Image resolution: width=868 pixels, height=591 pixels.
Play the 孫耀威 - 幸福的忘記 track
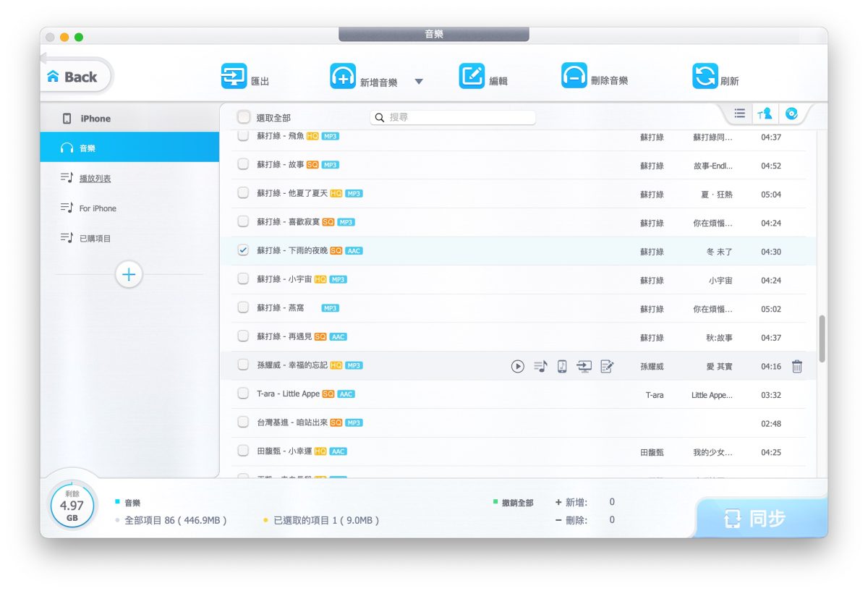(x=517, y=367)
